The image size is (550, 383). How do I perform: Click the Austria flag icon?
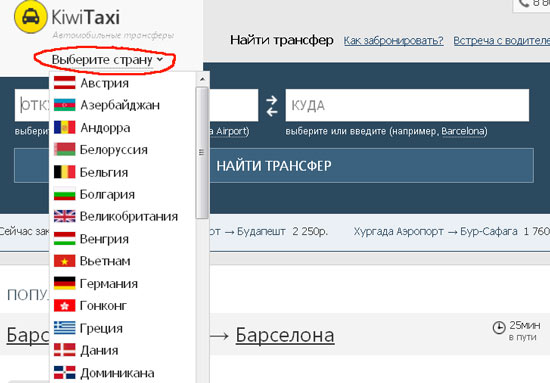click(x=65, y=83)
